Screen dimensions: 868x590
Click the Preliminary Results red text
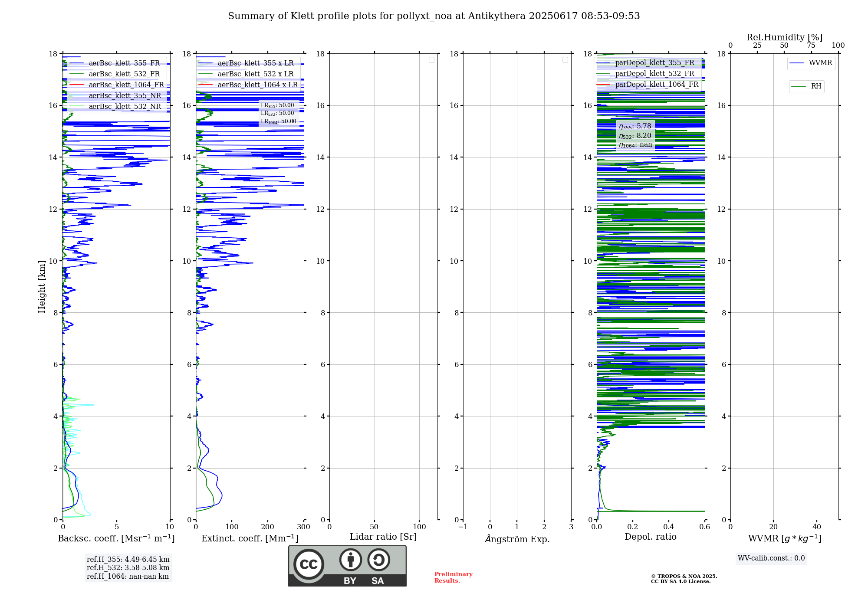pyautogui.click(x=454, y=577)
